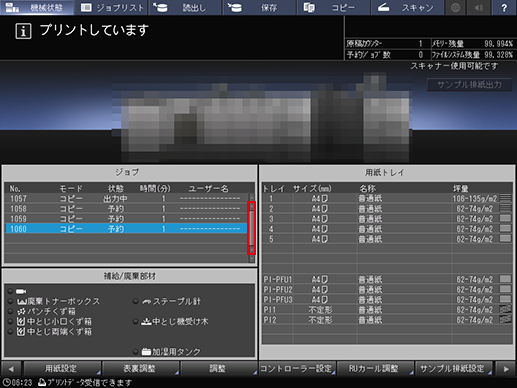
Task: Select PI1 tray row
Action: [x=387, y=309]
